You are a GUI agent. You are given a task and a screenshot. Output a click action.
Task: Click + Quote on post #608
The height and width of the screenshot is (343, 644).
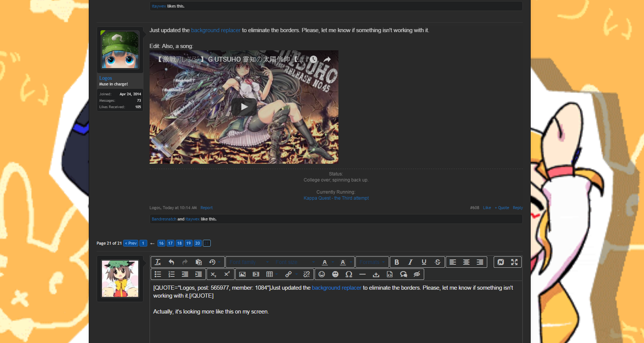(x=502, y=208)
